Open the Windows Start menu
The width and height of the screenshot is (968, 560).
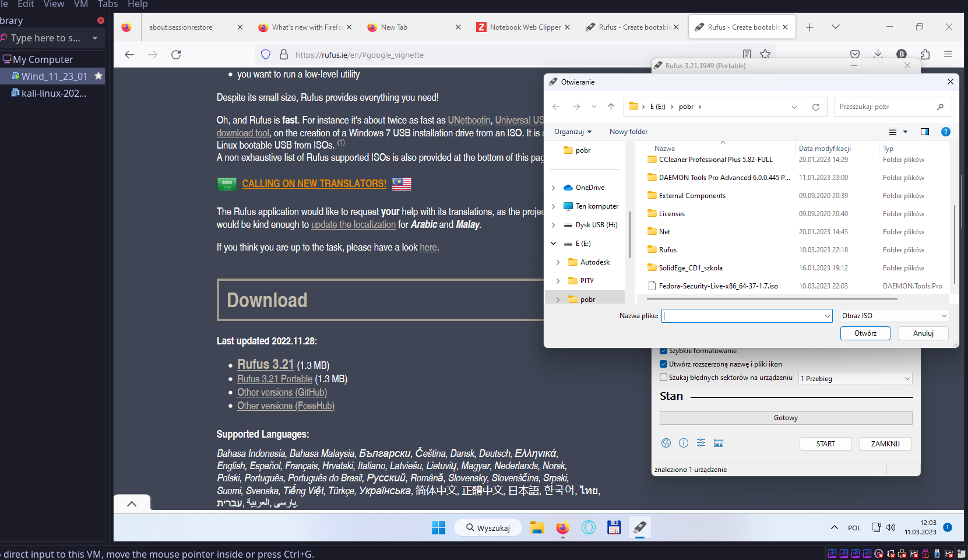(438, 527)
